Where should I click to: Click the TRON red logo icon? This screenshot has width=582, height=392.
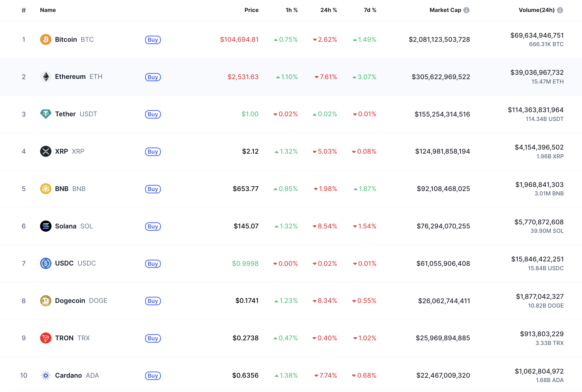click(46, 338)
